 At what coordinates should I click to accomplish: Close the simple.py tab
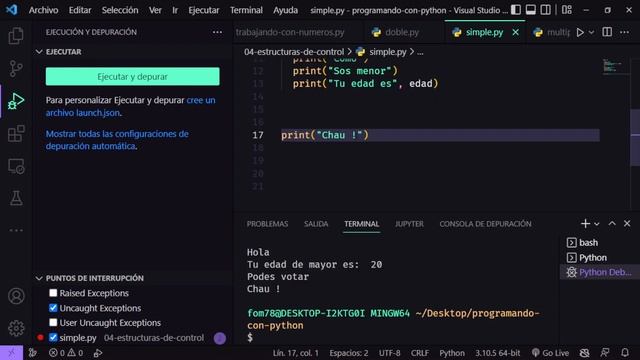point(516,32)
